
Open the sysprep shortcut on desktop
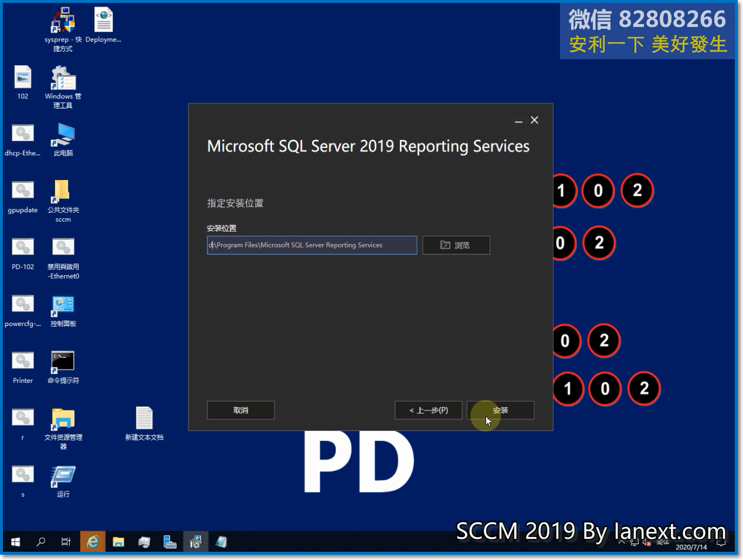click(63, 29)
